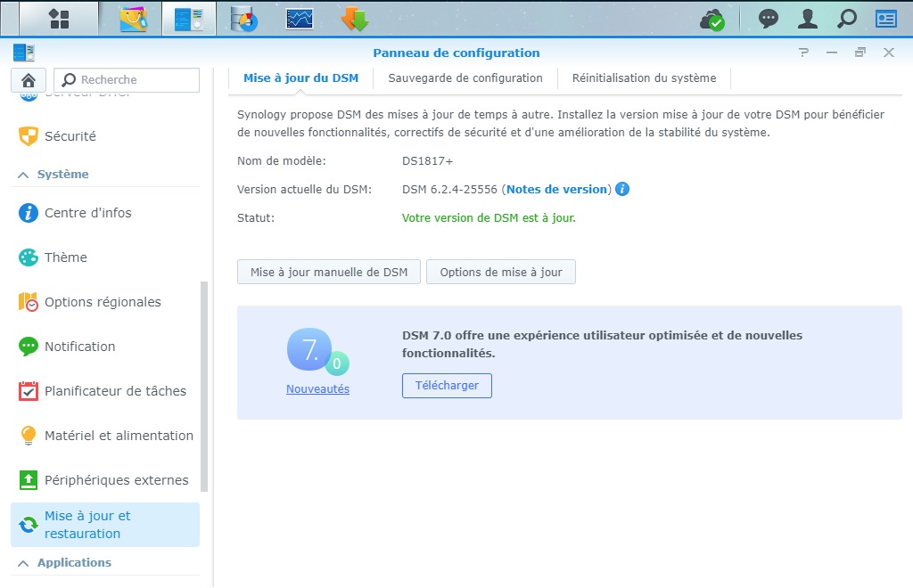This screenshot has height=588, width=913.
Task: Open the Nouveautés link
Action: [317, 389]
